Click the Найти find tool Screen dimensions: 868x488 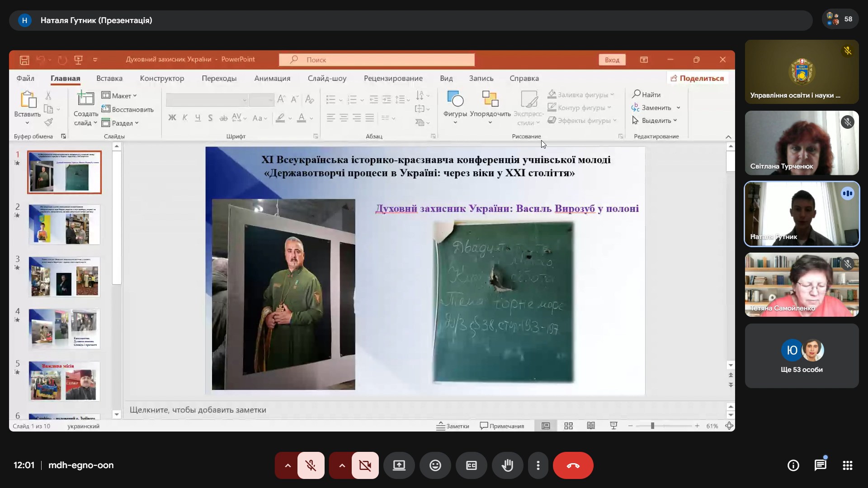(x=646, y=94)
